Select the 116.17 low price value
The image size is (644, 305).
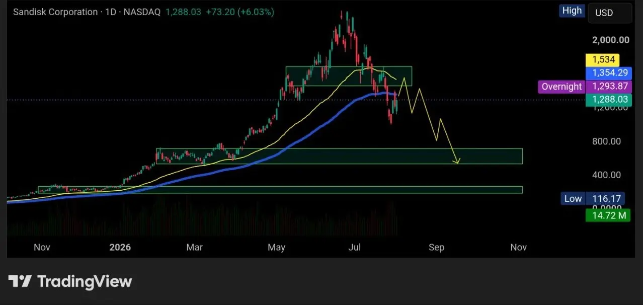605,199
